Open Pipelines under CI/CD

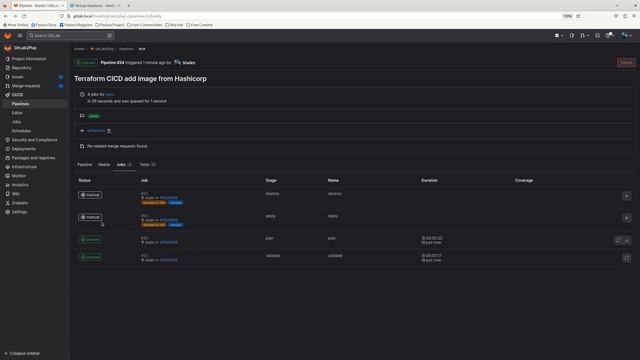coord(20,104)
